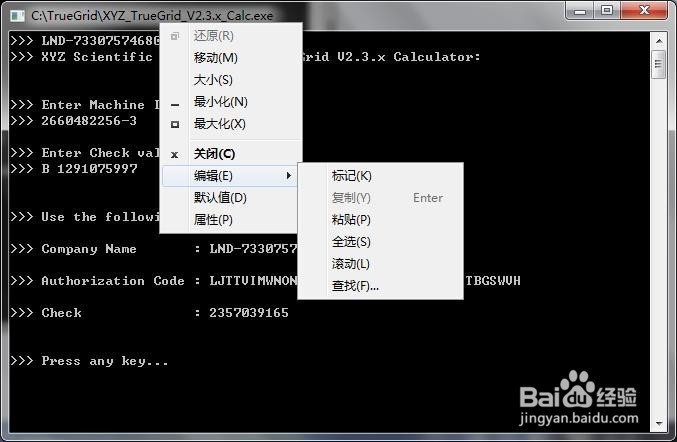Click the Authorization Code label
The width and height of the screenshot is (677, 442).
coord(113,281)
